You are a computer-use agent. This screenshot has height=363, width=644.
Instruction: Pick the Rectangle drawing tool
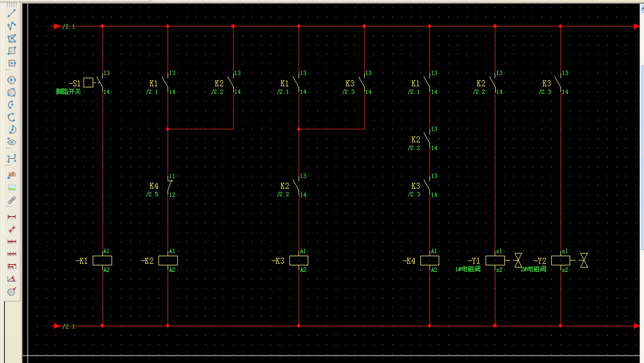[x=11, y=51]
